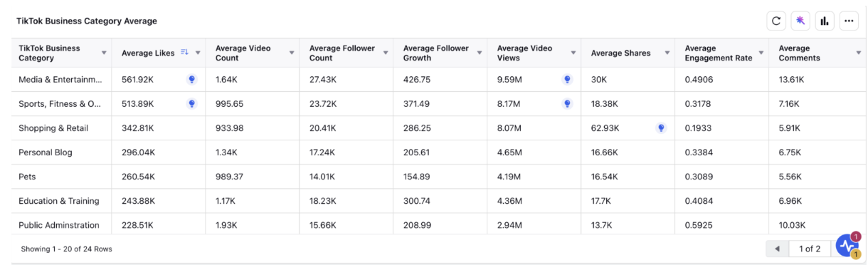Image resolution: width=868 pixels, height=265 pixels.
Task: Switch to bar chart visualization icon
Action: point(825,21)
